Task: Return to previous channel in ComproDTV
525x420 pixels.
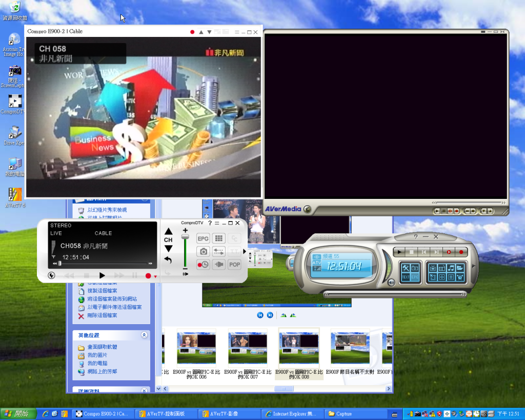Action: click(x=168, y=260)
